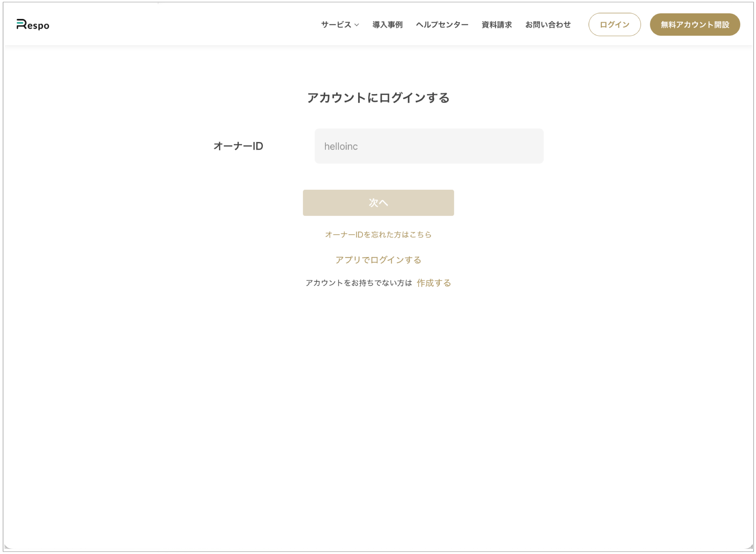Open the お問い合わせ page
The width and height of the screenshot is (756, 554).
pyautogui.click(x=548, y=25)
